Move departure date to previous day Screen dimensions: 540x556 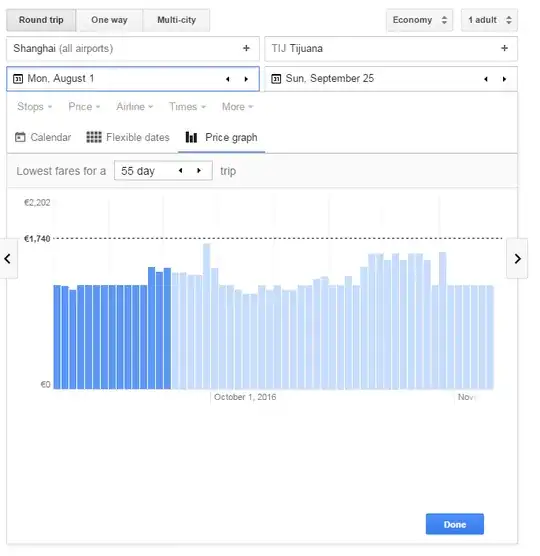pyautogui.click(x=228, y=79)
